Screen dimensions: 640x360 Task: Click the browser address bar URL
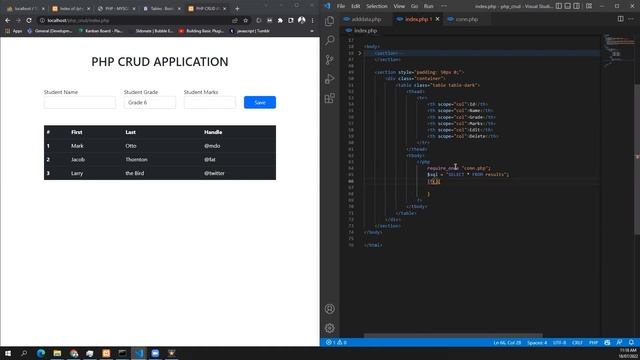[78, 20]
